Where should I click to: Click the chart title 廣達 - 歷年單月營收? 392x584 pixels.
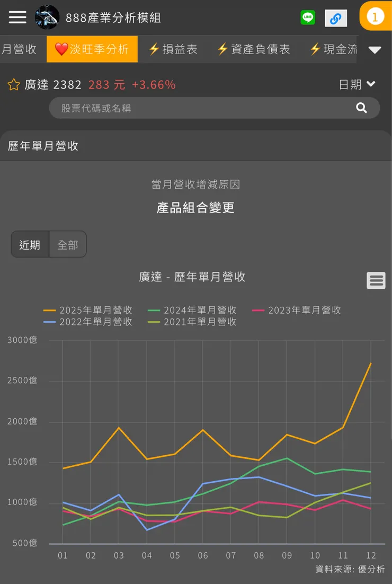click(192, 277)
